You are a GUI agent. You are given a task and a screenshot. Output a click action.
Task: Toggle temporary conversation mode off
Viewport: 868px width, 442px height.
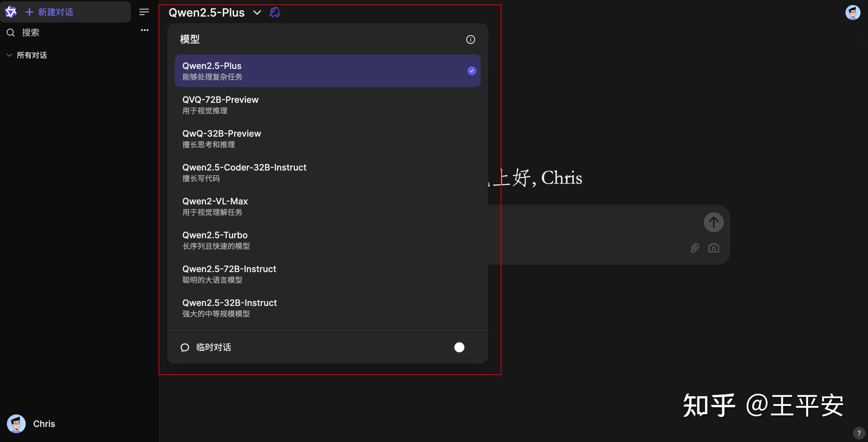tap(463, 347)
